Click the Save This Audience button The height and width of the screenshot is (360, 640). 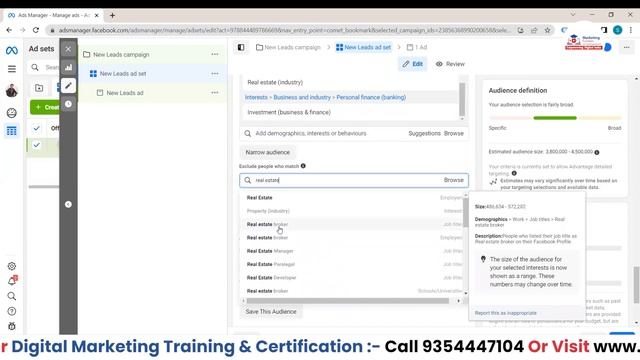pos(271,311)
